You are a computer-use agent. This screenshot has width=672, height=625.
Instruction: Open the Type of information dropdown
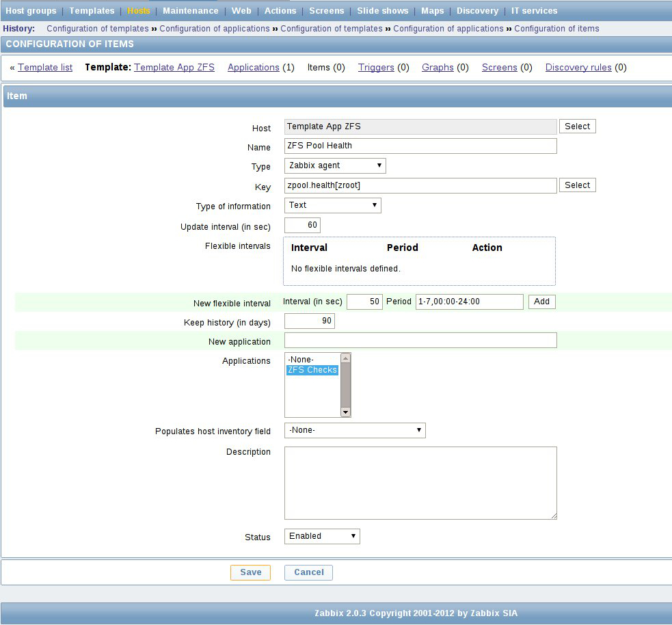[332, 205]
